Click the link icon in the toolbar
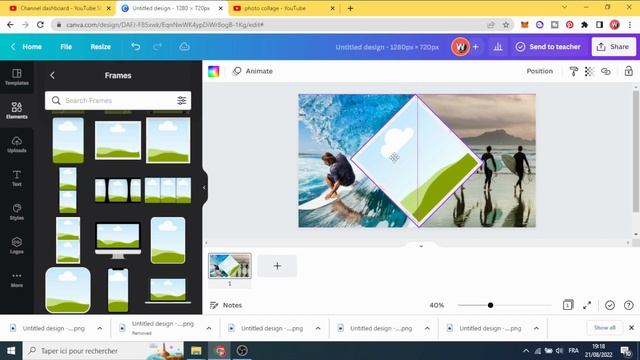The height and width of the screenshot is (360, 640). coord(606,71)
